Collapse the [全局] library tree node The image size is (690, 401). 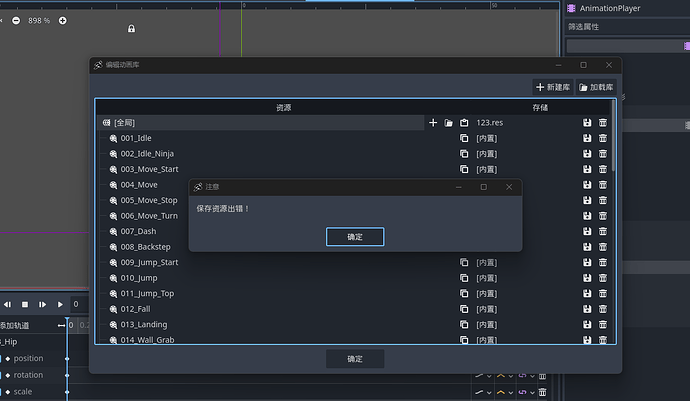(x=106, y=122)
